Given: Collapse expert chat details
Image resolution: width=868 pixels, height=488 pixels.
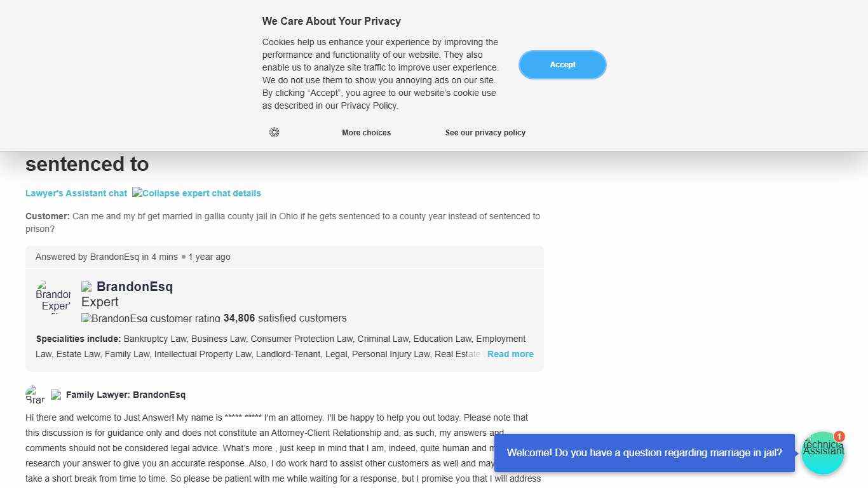Looking at the screenshot, I should tap(196, 193).
